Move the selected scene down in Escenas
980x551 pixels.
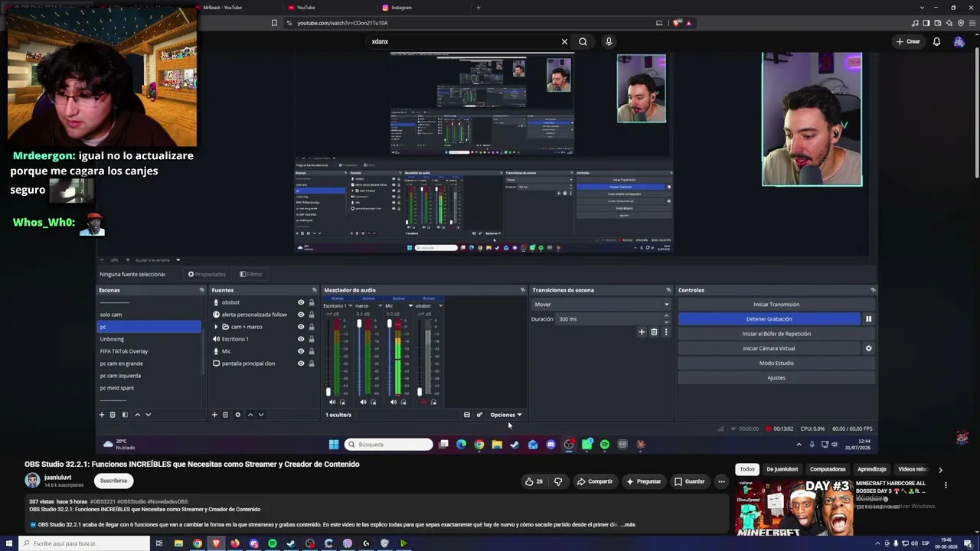[x=148, y=415]
